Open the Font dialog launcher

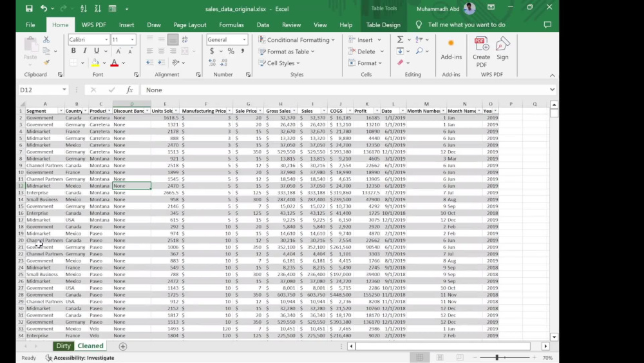click(x=136, y=75)
